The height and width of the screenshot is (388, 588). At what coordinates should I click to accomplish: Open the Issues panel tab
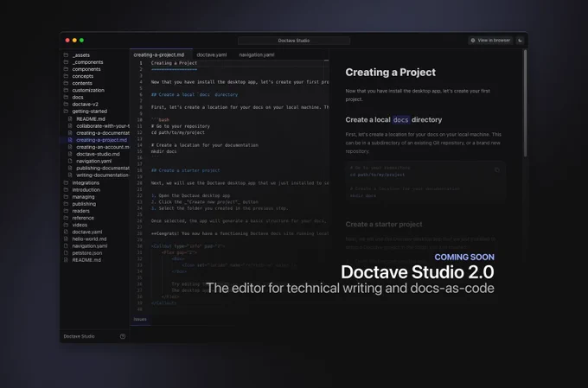pos(140,319)
